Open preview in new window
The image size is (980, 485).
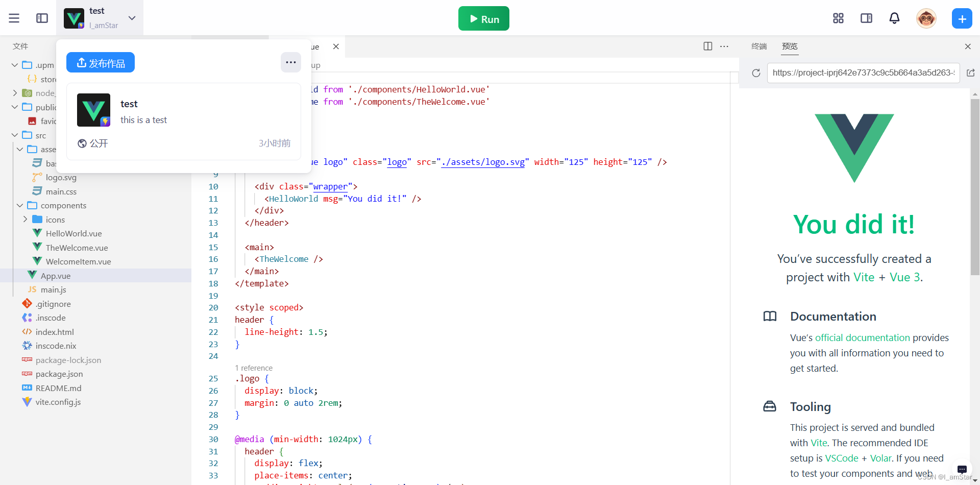pyautogui.click(x=971, y=73)
